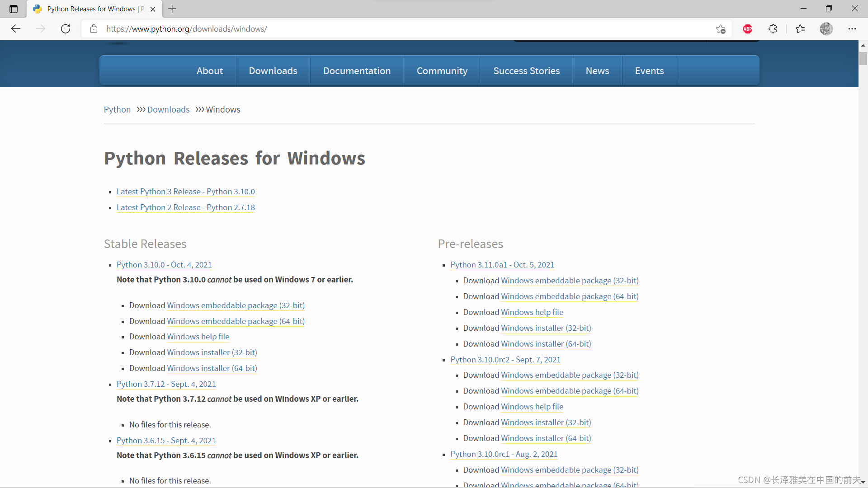868x488 pixels.
Task: Download 3.10.0rc2 Windows help file
Action: (532, 407)
